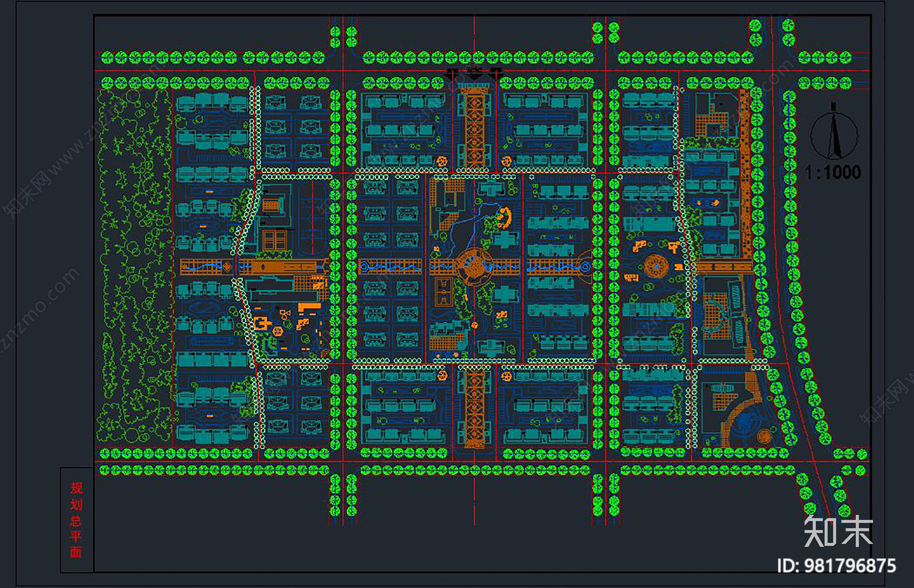Click the round orange fountain plaza in the east park
This screenshot has height=588, width=914.
[x=656, y=265]
